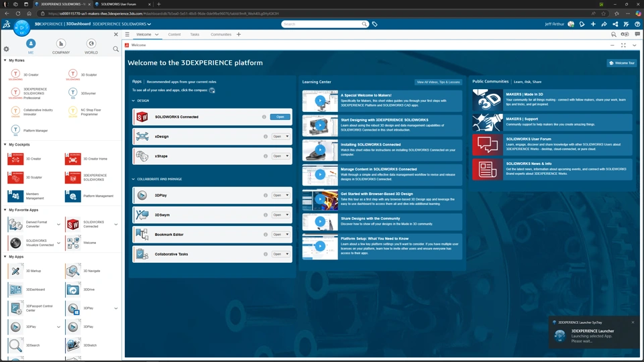Collapse the My Cockpits section
Viewport: 644px width, 362px height.
tap(5, 145)
